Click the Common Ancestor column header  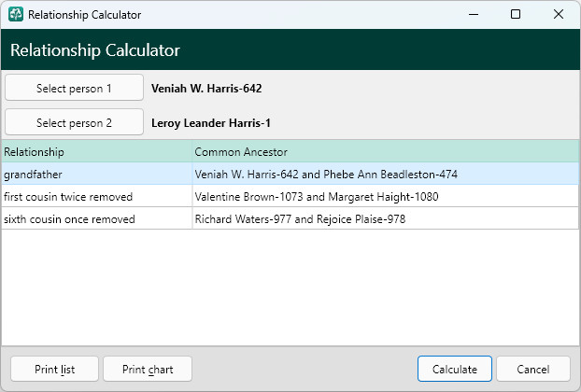[386, 151]
